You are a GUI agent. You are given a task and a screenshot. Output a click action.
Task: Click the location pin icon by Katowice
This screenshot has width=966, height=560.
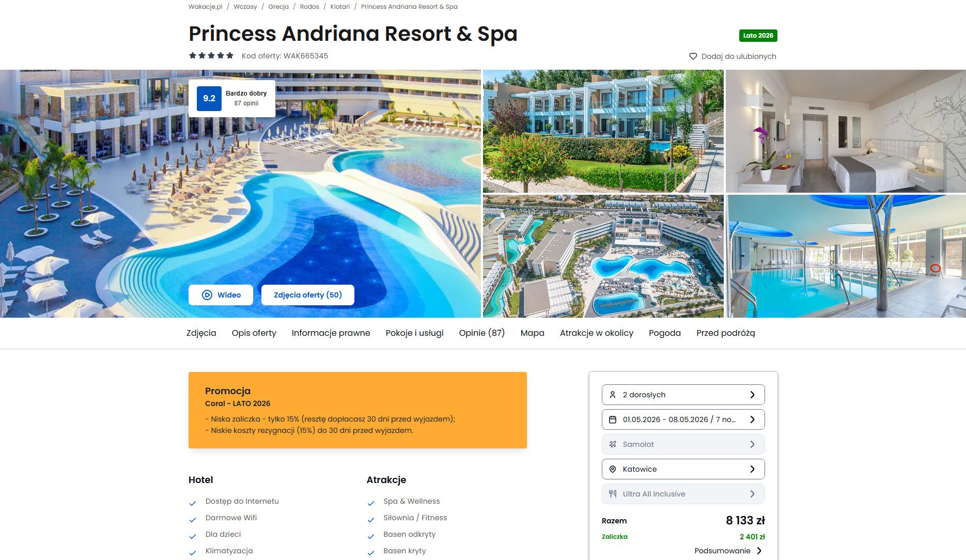click(x=613, y=469)
